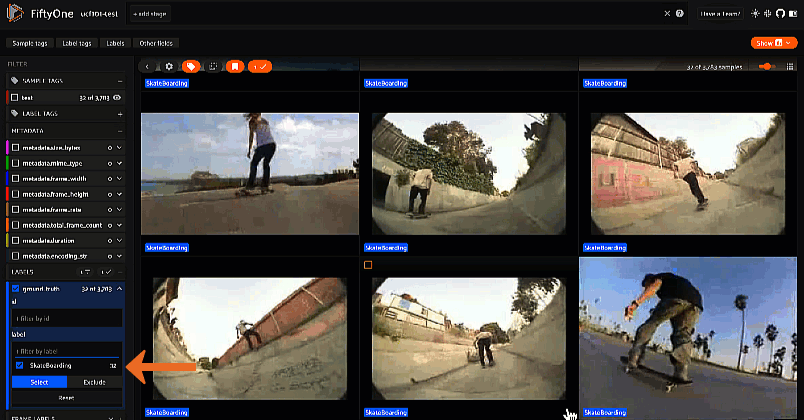Click the Labels sort pill
The height and width of the screenshot is (420, 804).
point(85,272)
